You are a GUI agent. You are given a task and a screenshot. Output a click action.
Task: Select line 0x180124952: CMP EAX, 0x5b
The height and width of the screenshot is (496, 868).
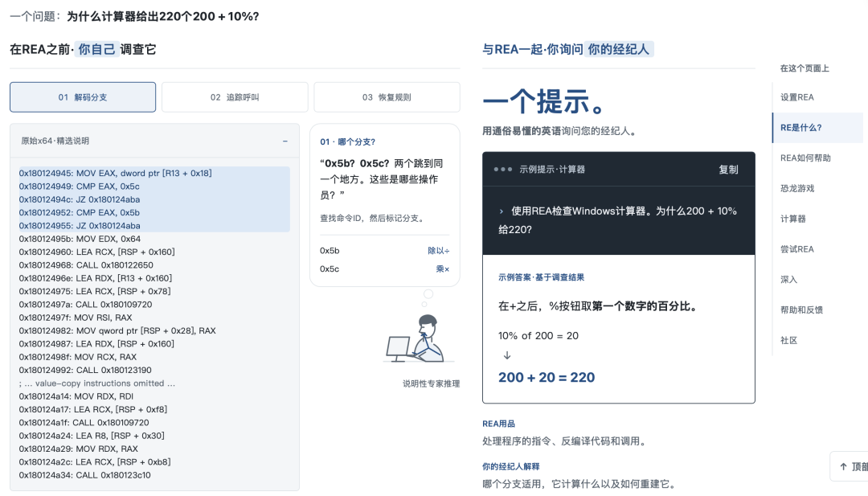click(79, 212)
